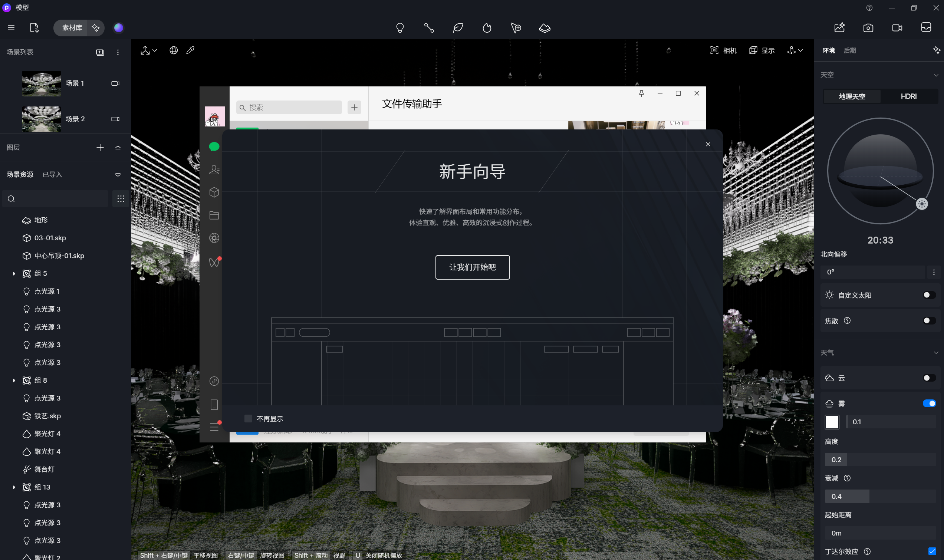This screenshot has height=560, width=944.
Task: Open WeChat chats icon in sidebar
Action: (214, 146)
